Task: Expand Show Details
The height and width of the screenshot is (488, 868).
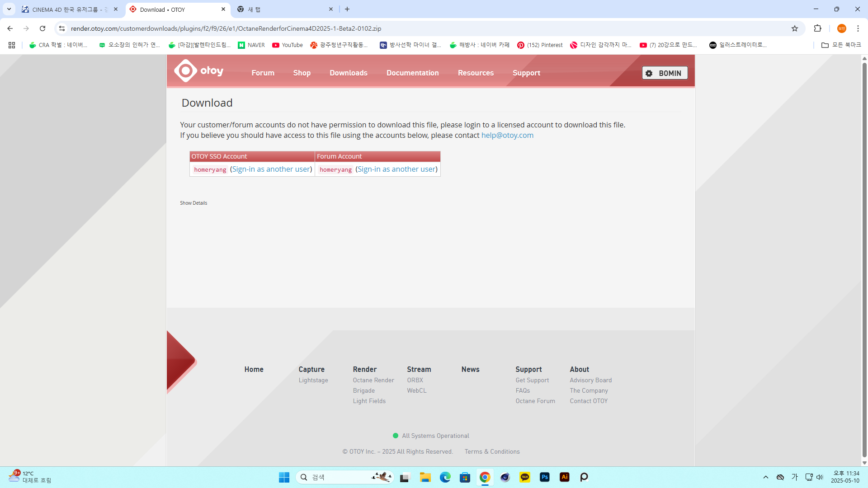Action: [193, 203]
